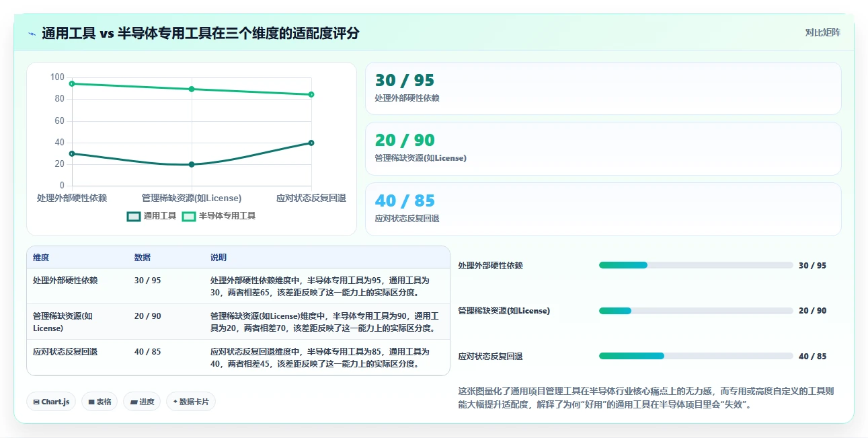Click the 20 / 90 progress value label
This screenshot has width=868, height=438.
(812, 311)
